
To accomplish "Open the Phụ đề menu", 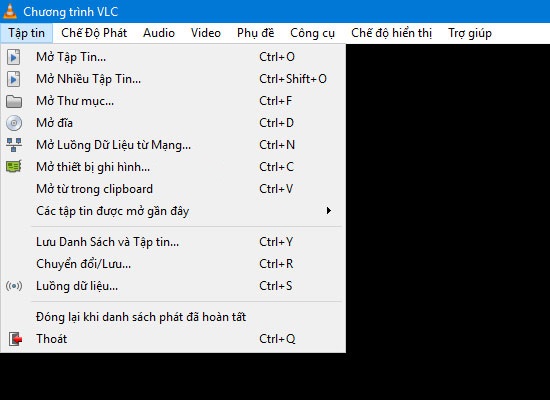I will (255, 33).
